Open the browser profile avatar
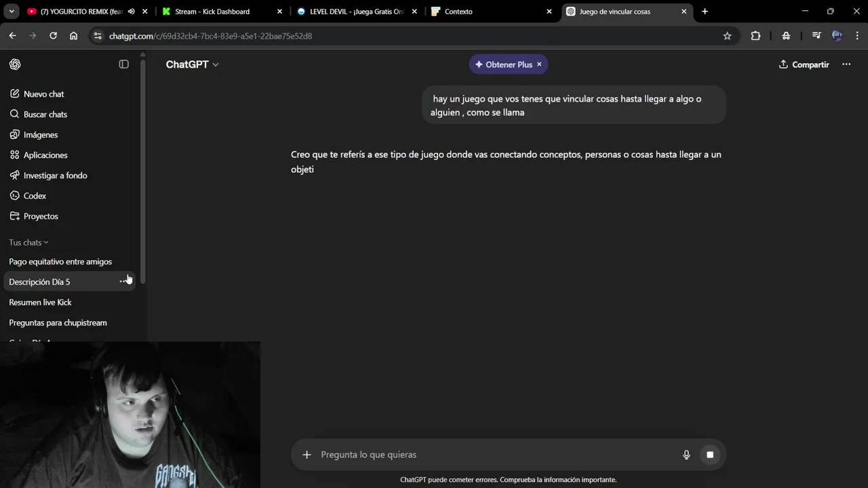The height and width of the screenshot is (488, 868). point(837,36)
